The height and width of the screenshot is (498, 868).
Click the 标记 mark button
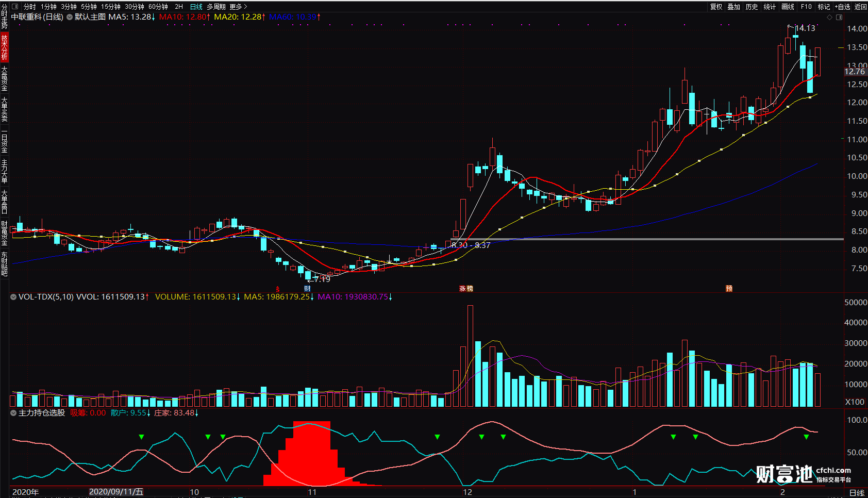pyautogui.click(x=824, y=7)
